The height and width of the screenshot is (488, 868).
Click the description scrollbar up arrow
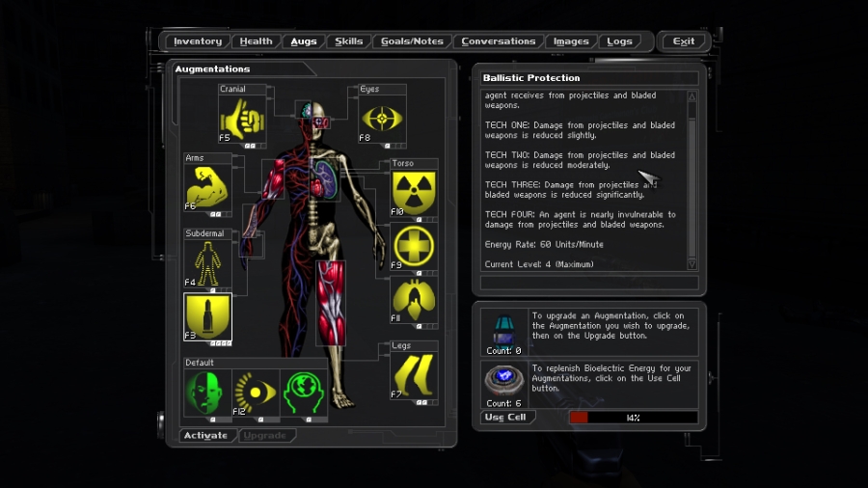point(692,96)
